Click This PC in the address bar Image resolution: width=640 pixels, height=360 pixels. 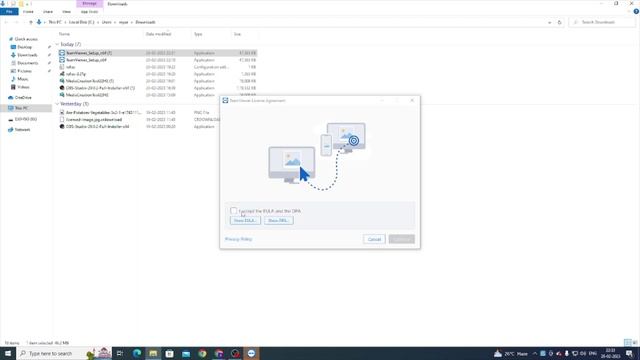pyautogui.click(x=55, y=22)
